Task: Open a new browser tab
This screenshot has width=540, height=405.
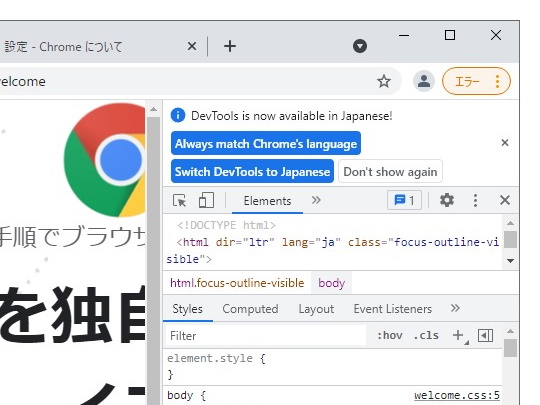Action: 230,46
